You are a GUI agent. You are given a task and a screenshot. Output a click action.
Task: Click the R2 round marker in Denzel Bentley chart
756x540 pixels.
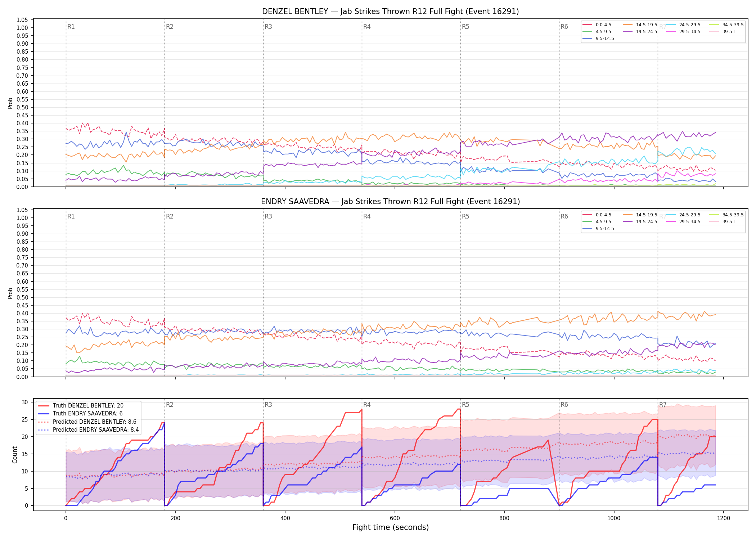(x=170, y=27)
